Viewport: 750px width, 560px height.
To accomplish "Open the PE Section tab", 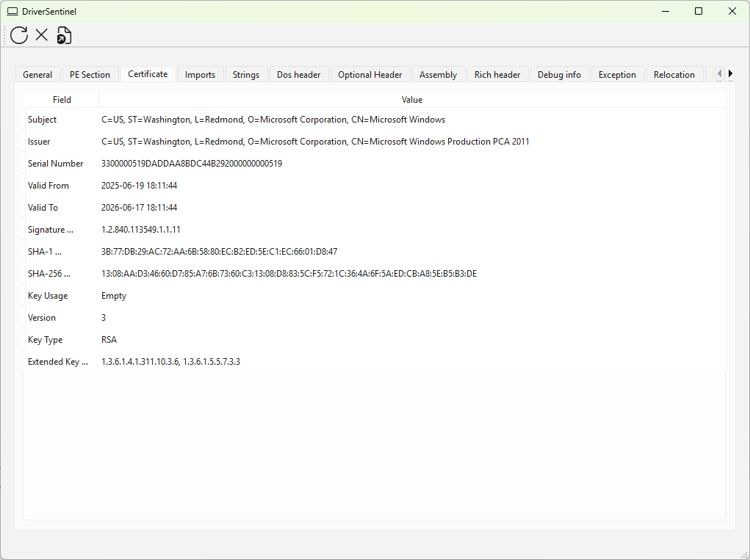I will (x=90, y=75).
